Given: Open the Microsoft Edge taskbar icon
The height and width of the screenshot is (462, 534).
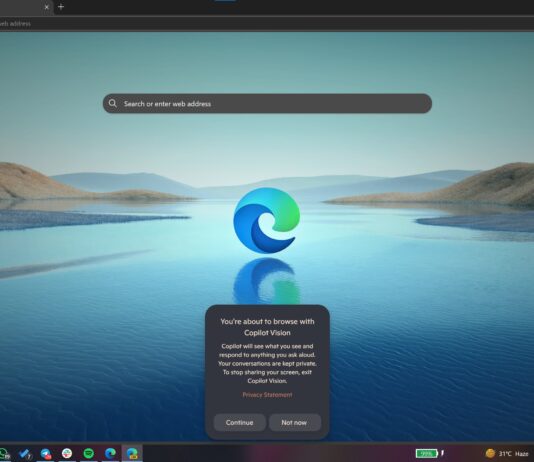Looking at the screenshot, I should [x=110, y=453].
